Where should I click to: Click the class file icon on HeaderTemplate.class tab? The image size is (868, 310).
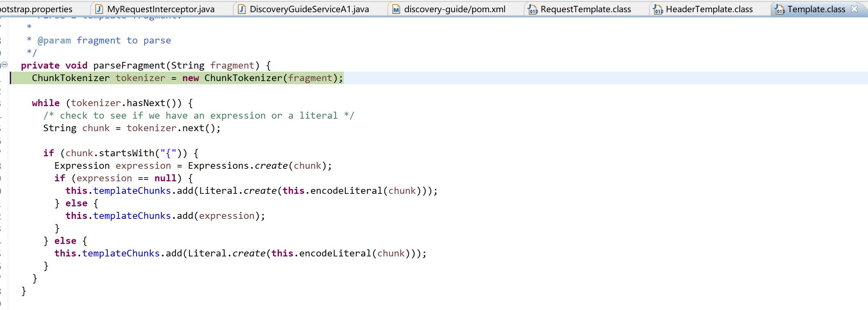(658, 9)
